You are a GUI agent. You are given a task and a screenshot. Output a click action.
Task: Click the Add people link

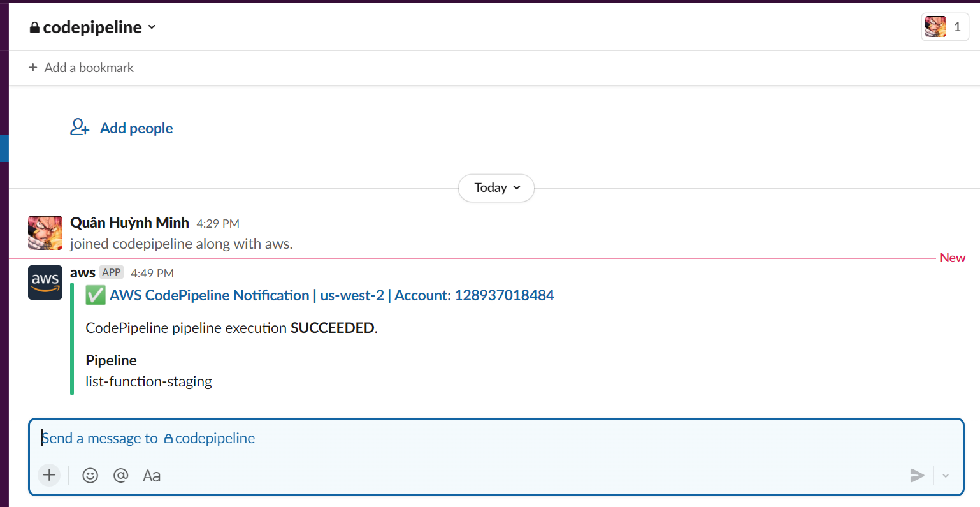(x=136, y=128)
